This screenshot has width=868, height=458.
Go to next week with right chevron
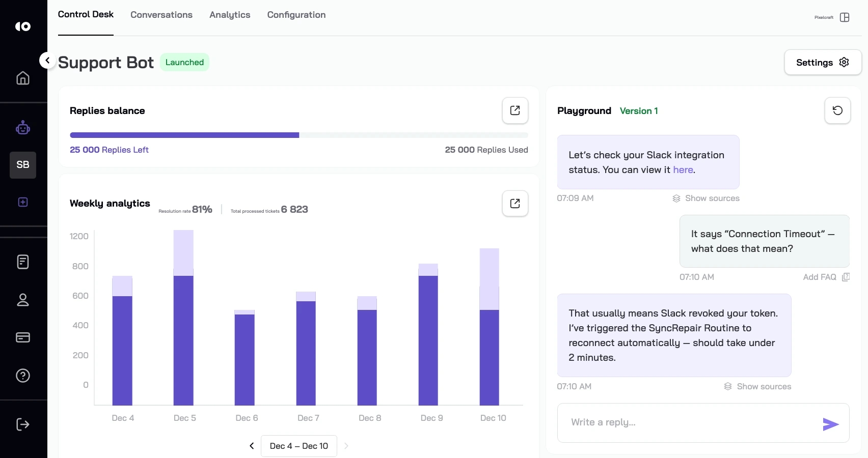pos(346,446)
